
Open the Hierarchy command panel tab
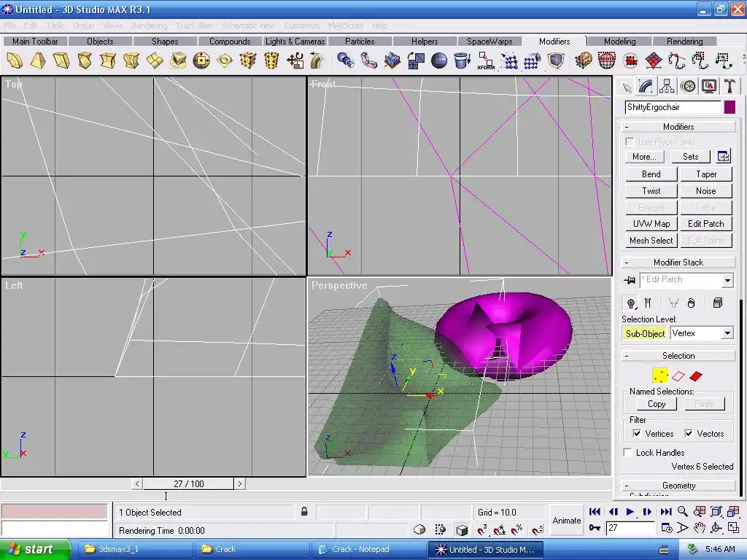pos(667,86)
